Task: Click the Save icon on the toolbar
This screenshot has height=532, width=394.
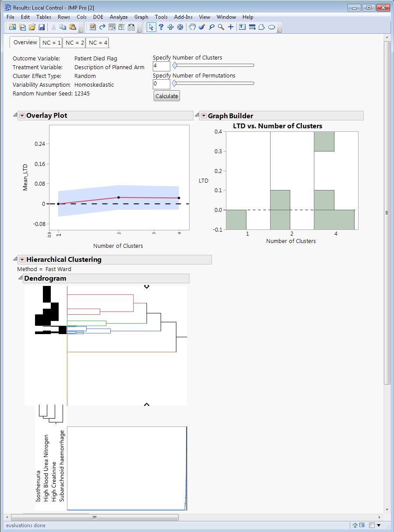Action: [x=41, y=27]
